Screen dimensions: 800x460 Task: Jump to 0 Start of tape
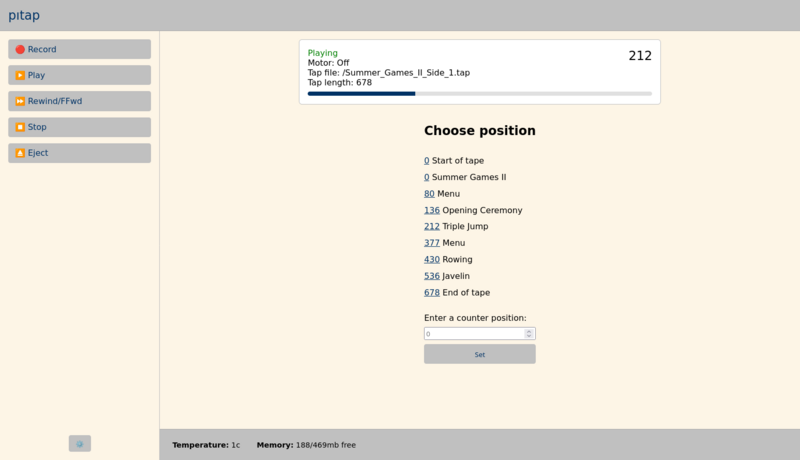(427, 161)
